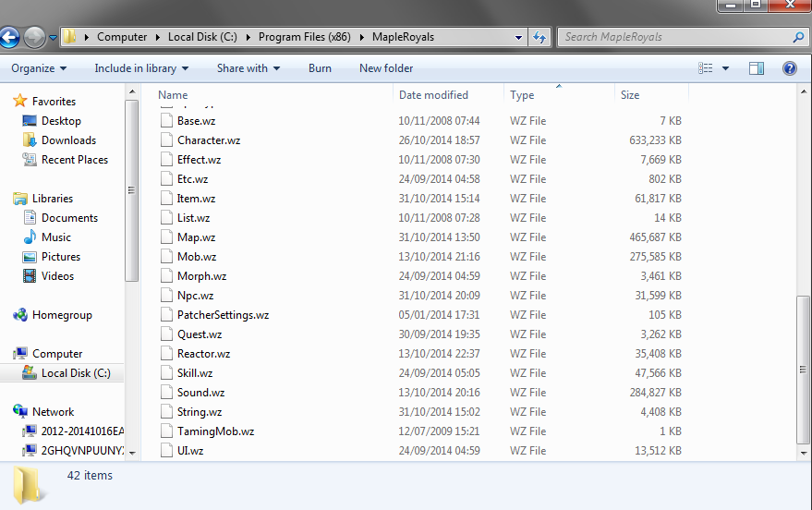The height and width of the screenshot is (510, 812).
Task: Click navigation pane scrollbar down arrow
Action: (132, 453)
